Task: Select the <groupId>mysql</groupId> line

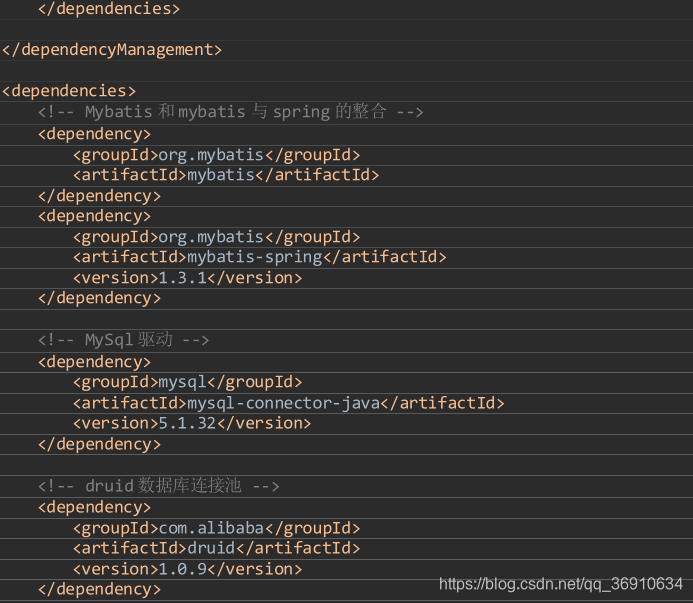Action: coord(188,382)
